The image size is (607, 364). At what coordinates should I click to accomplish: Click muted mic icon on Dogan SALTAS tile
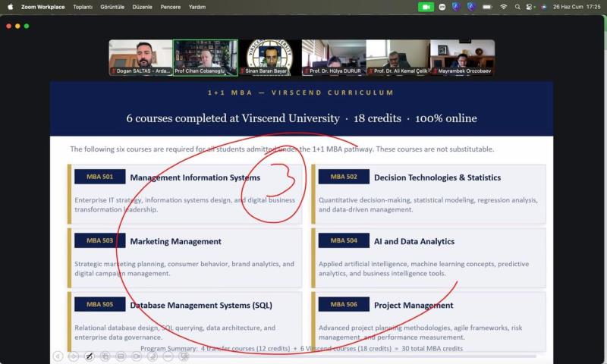113,71
